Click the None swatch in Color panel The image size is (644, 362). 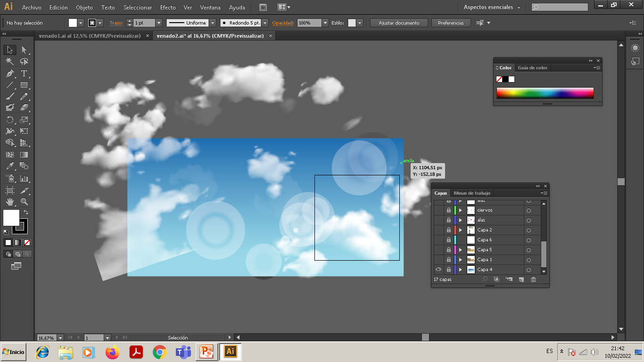(499, 79)
